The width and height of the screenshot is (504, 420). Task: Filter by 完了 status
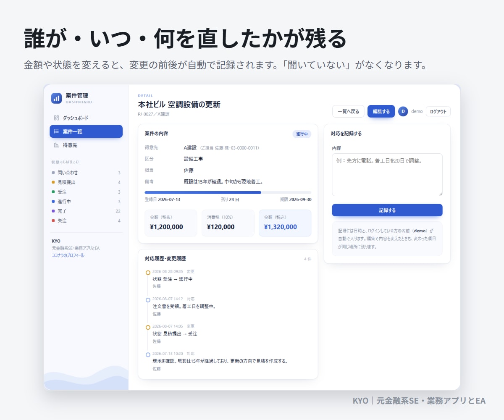pos(86,211)
